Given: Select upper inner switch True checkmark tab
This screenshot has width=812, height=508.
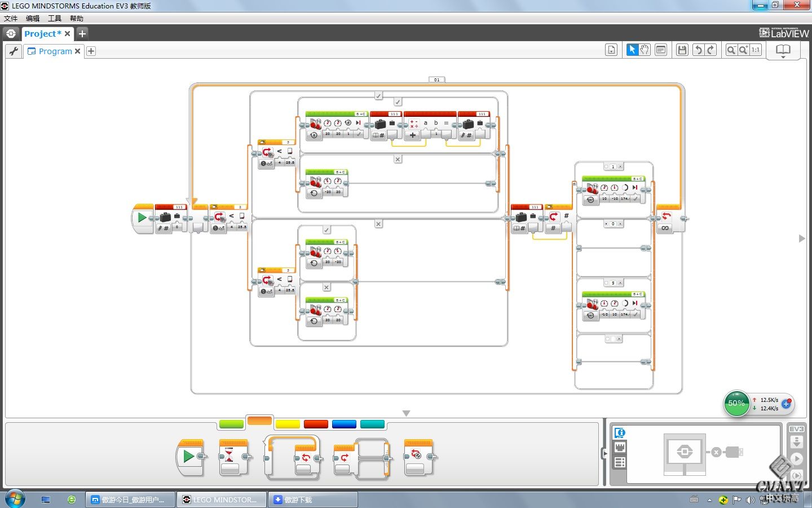Looking at the screenshot, I should pyautogui.click(x=398, y=102).
